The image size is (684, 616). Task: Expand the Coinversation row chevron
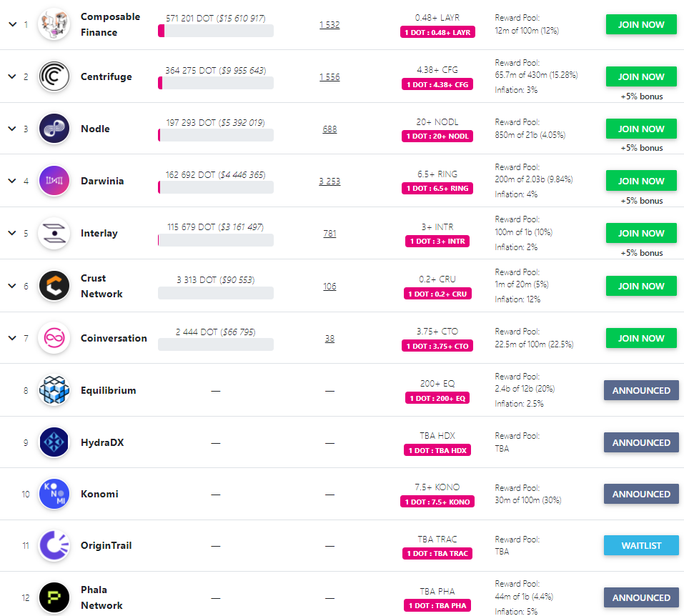click(11, 338)
